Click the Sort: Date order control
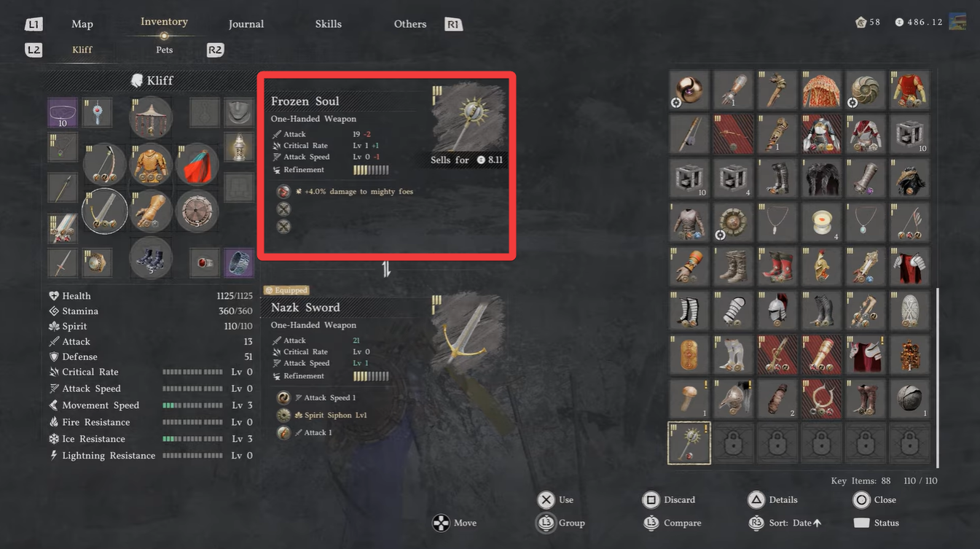The image size is (980, 549). coord(785,523)
